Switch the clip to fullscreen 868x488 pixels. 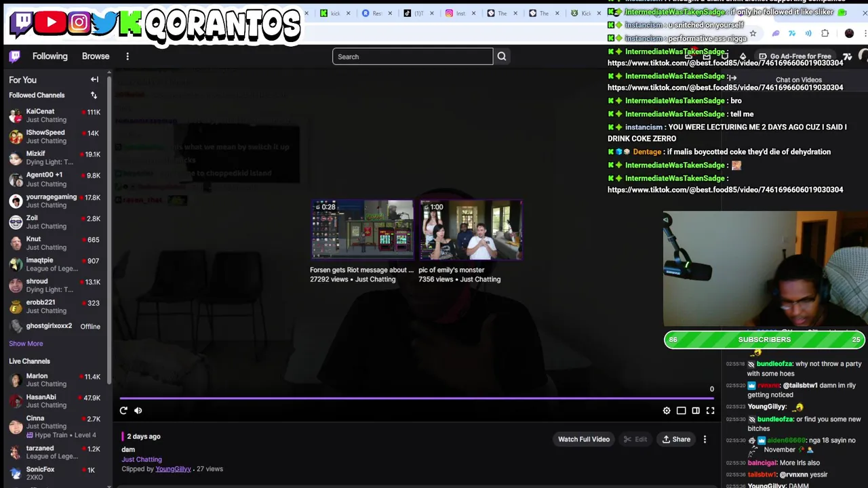[711, 411]
